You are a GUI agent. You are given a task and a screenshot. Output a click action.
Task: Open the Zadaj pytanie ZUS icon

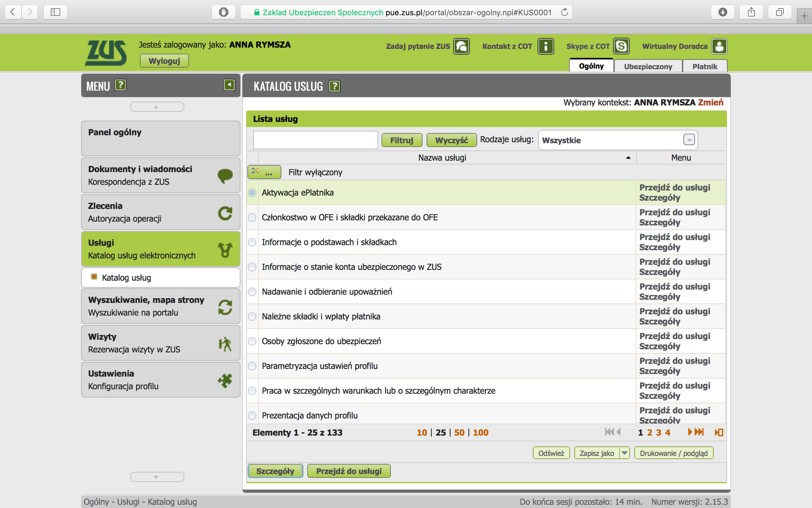click(x=461, y=46)
